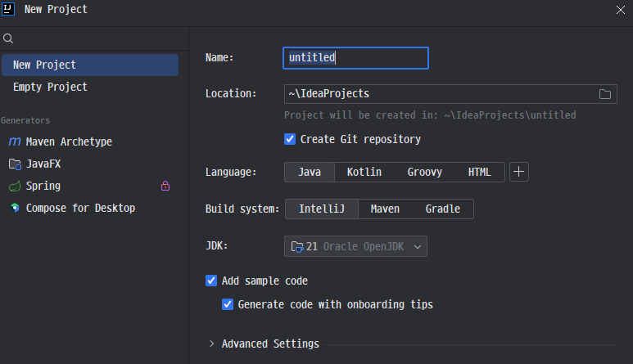Click the JavaFX generator icon
The image size is (633, 364).
[15, 164]
